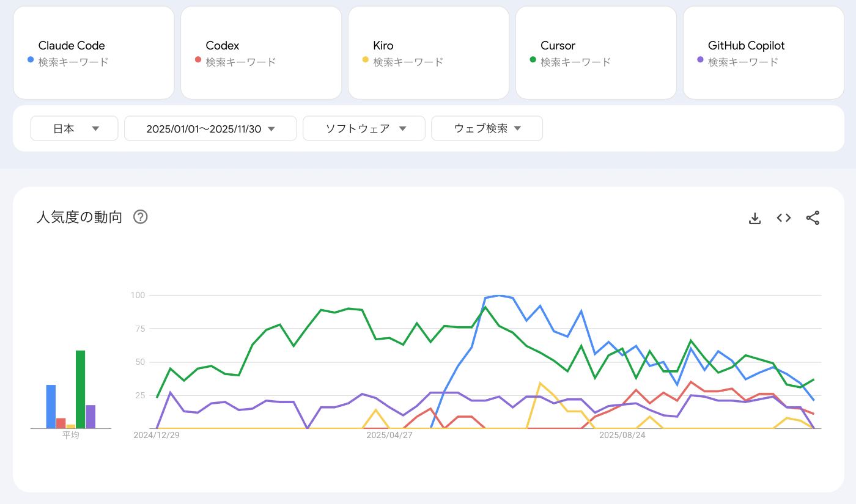The height and width of the screenshot is (504, 856).
Task: Click the GitHub Copilot keyword card
Action: pyautogui.click(x=763, y=53)
